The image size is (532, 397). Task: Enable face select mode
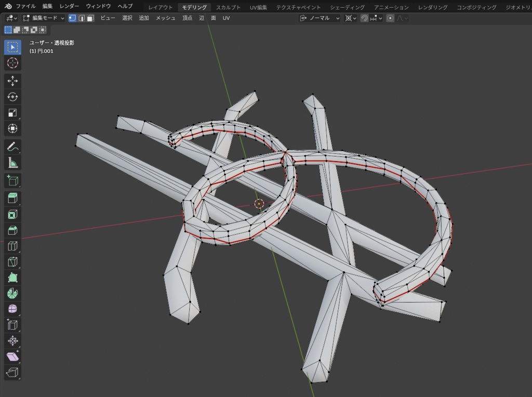(90, 18)
